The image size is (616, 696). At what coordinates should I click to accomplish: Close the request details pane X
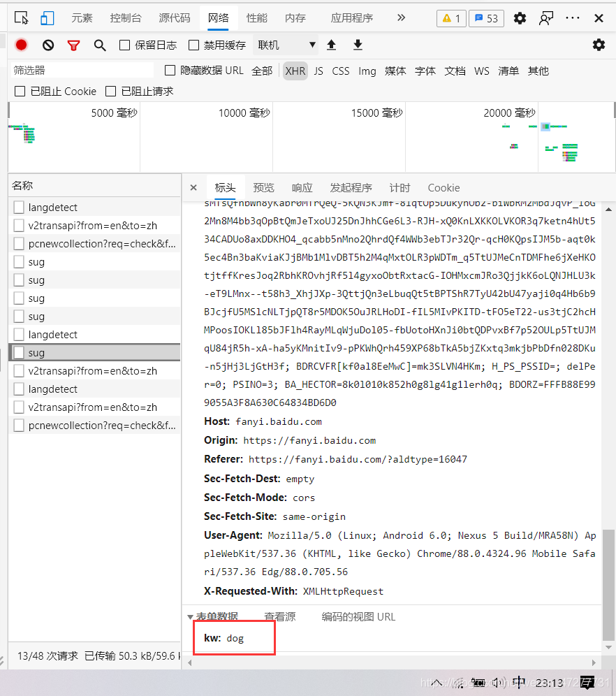[193, 187]
